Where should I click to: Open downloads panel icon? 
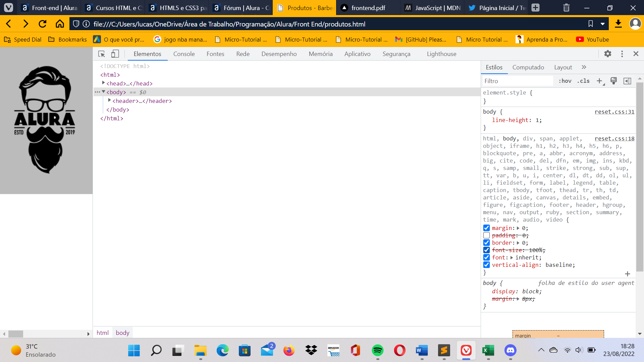(x=618, y=24)
